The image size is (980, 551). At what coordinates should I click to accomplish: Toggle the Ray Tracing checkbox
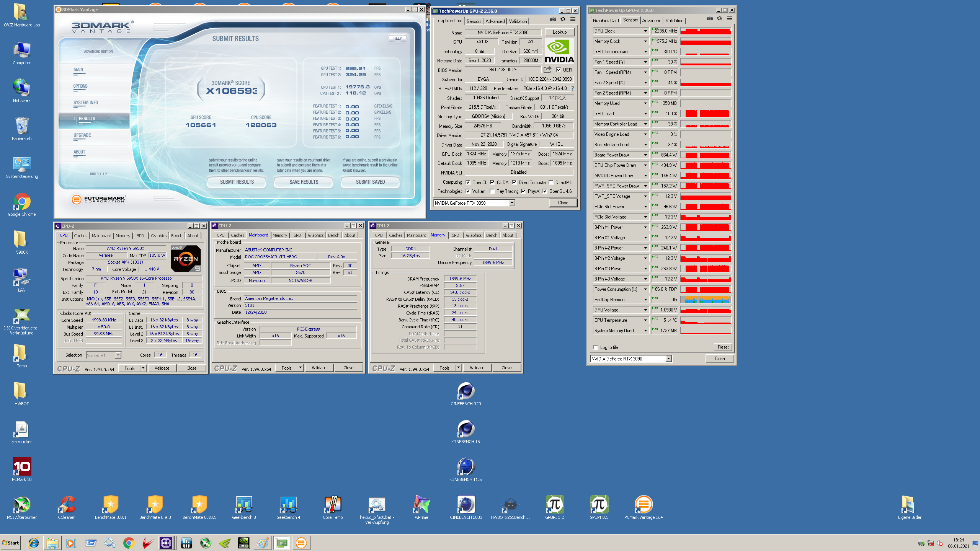pyautogui.click(x=492, y=191)
